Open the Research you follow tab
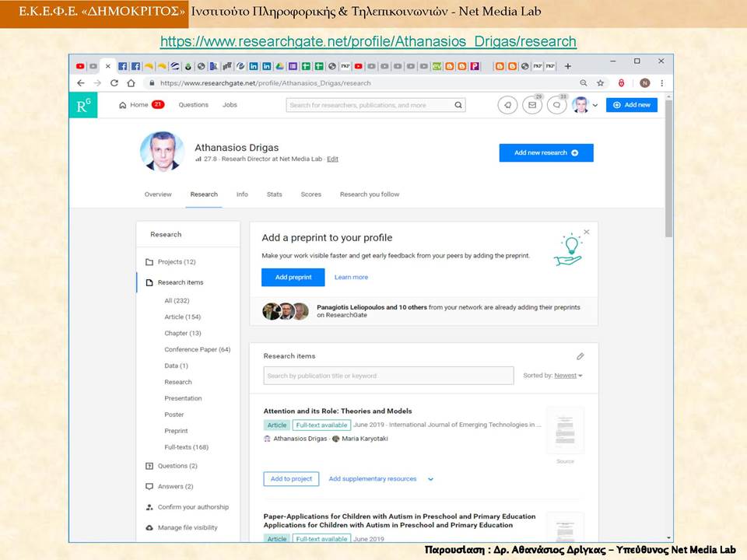The image size is (747, 560). click(370, 194)
